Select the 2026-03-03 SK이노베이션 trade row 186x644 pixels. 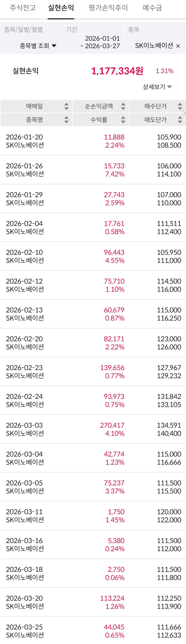[93, 429]
